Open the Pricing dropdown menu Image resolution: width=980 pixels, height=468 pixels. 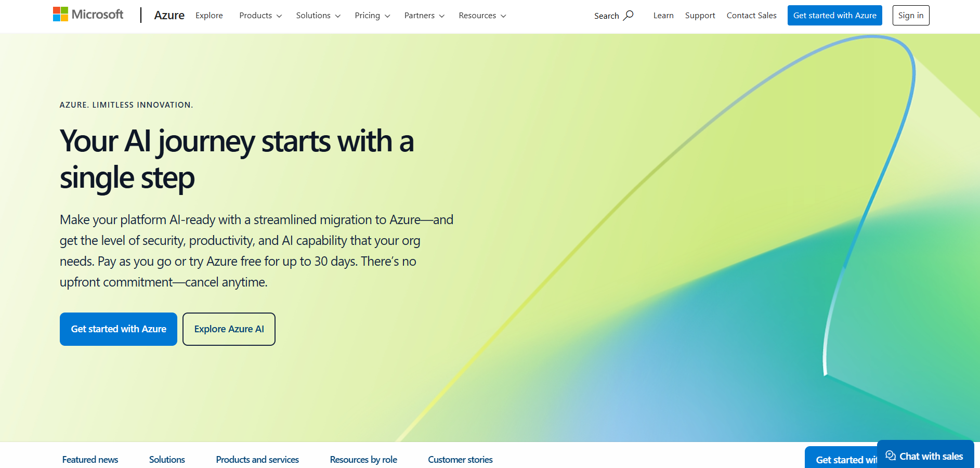tap(372, 16)
